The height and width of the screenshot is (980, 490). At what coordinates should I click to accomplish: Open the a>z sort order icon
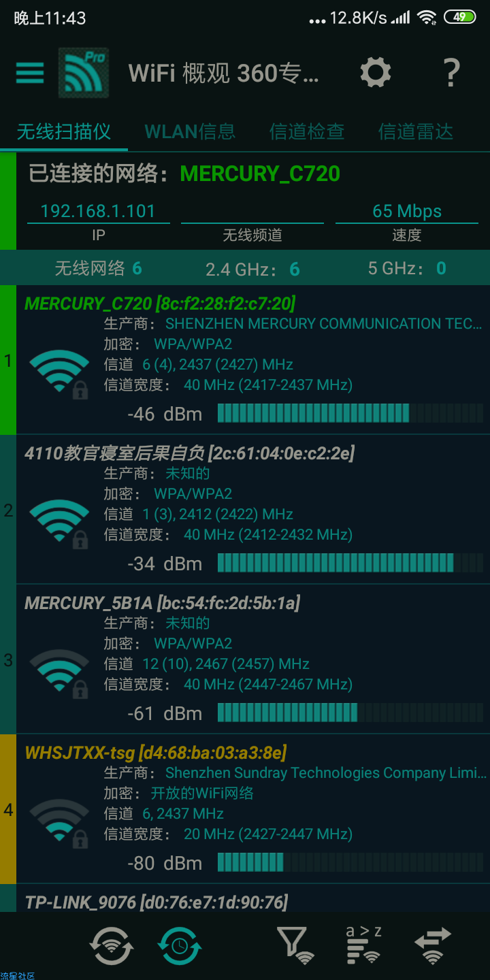click(x=363, y=945)
